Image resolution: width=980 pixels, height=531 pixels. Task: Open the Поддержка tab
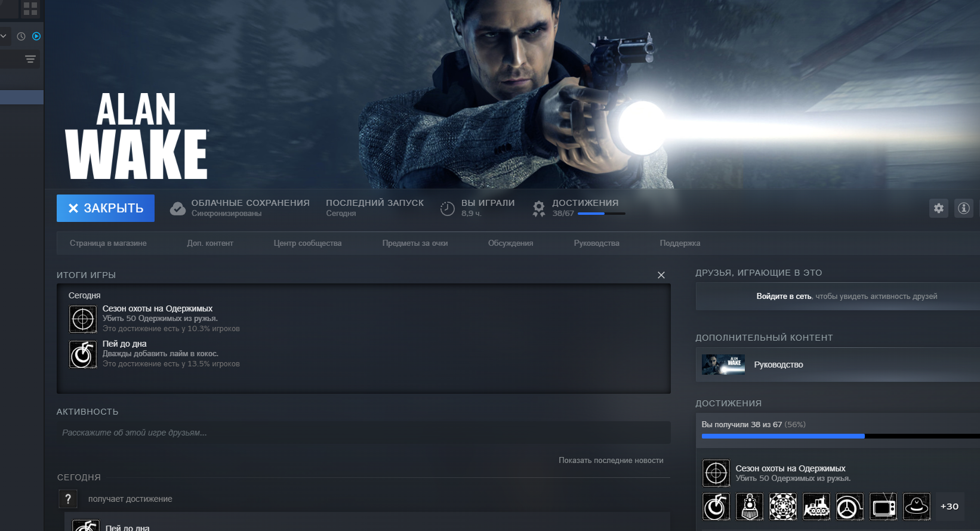click(x=680, y=243)
